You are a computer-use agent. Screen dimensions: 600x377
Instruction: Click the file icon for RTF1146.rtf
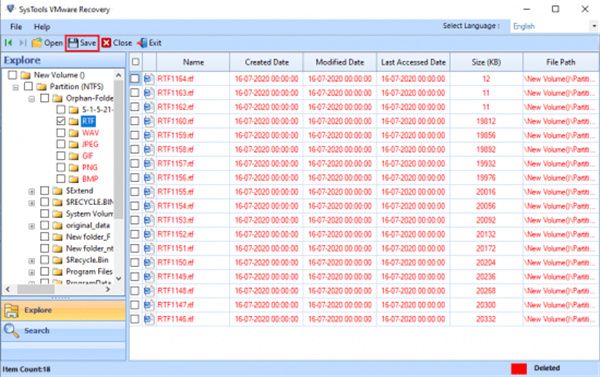coord(149,319)
